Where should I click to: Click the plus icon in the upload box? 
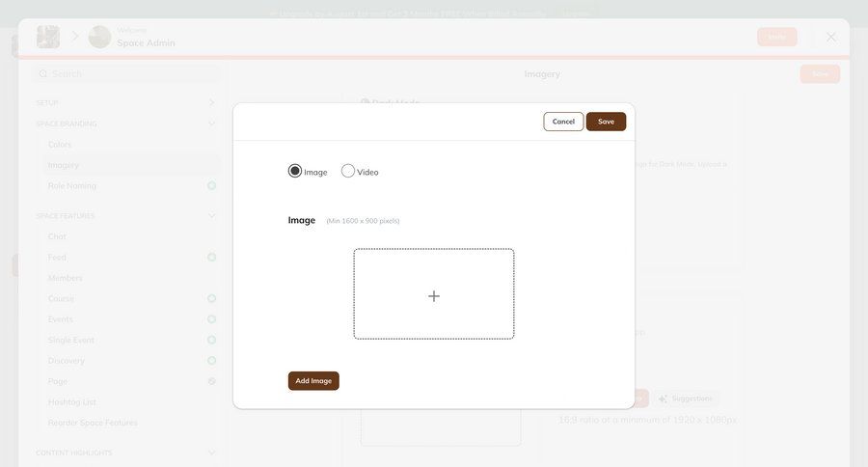tap(434, 296)
